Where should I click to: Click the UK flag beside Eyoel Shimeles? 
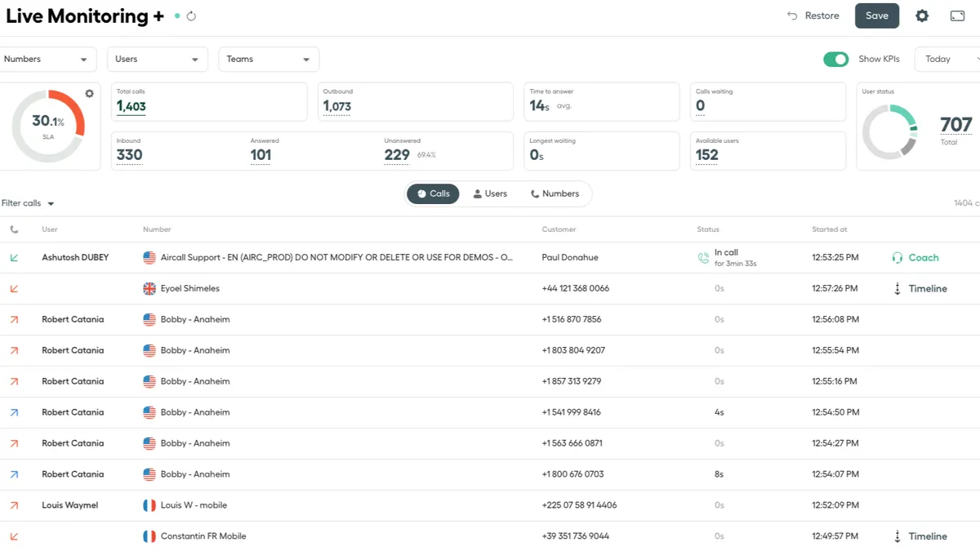[149, 288]
